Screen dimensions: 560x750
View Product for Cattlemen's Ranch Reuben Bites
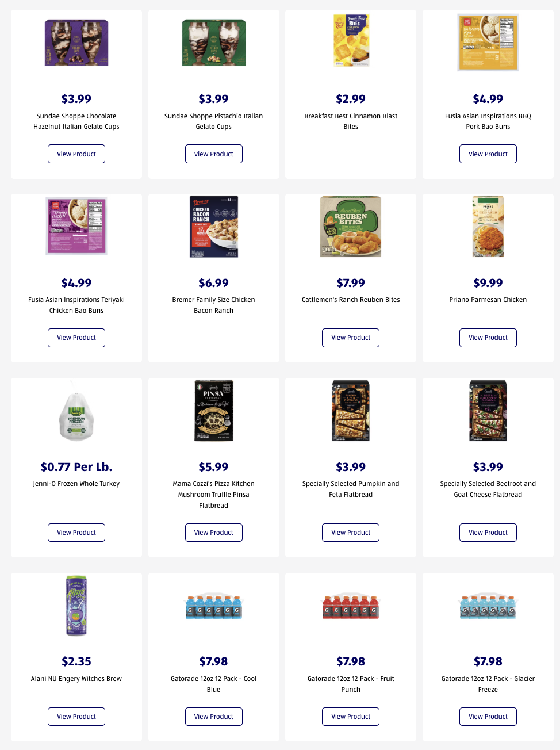351,338
